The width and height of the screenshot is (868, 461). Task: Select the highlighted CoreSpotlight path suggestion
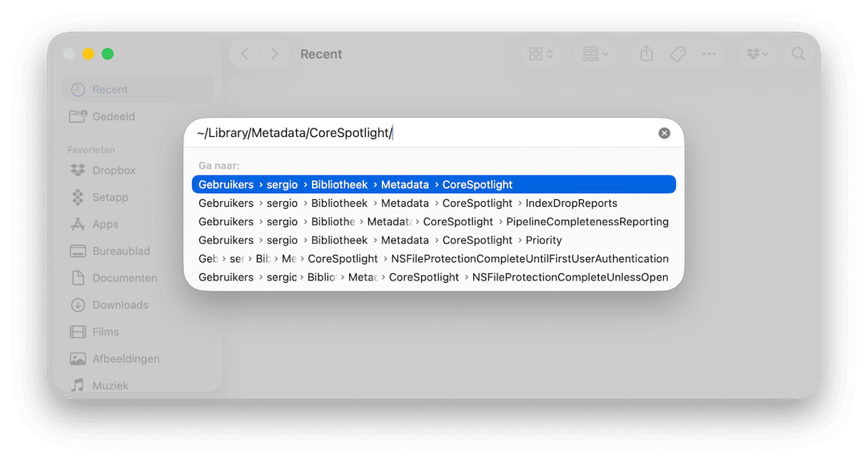(x=434, y=184)
